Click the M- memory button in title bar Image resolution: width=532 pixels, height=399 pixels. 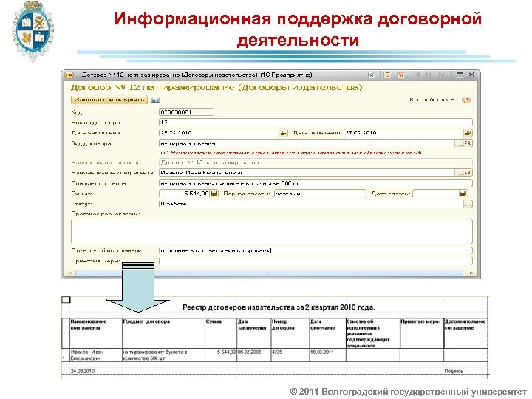coord(442,75)
